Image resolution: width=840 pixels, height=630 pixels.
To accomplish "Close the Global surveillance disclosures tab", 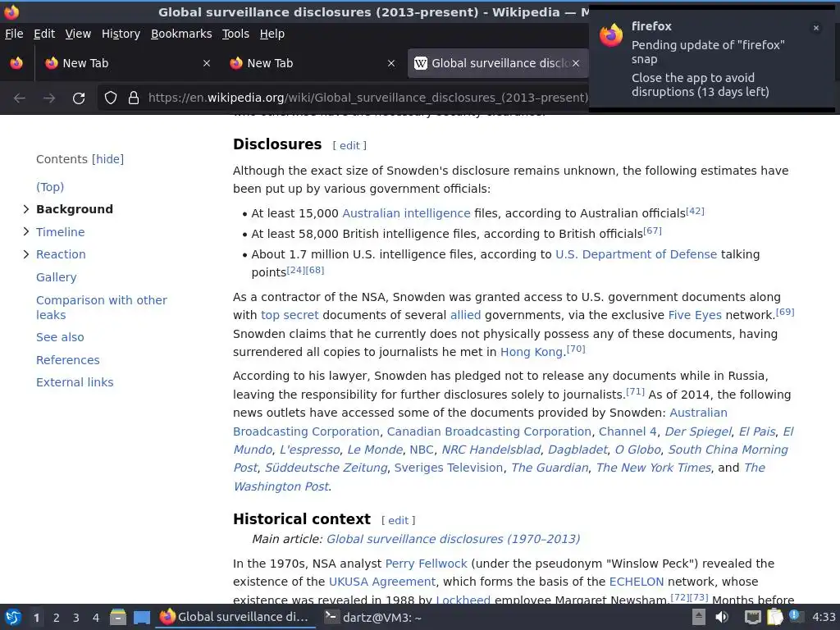I will [x=575, y=63].
